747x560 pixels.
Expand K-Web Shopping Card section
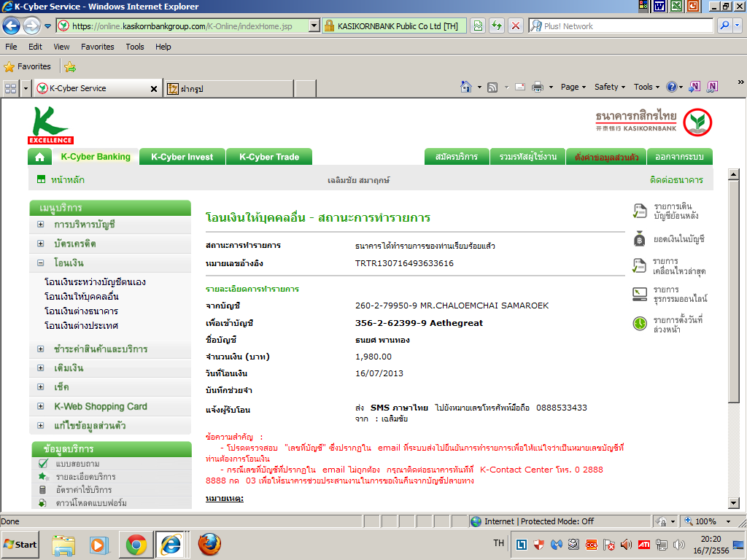(41, 406)
